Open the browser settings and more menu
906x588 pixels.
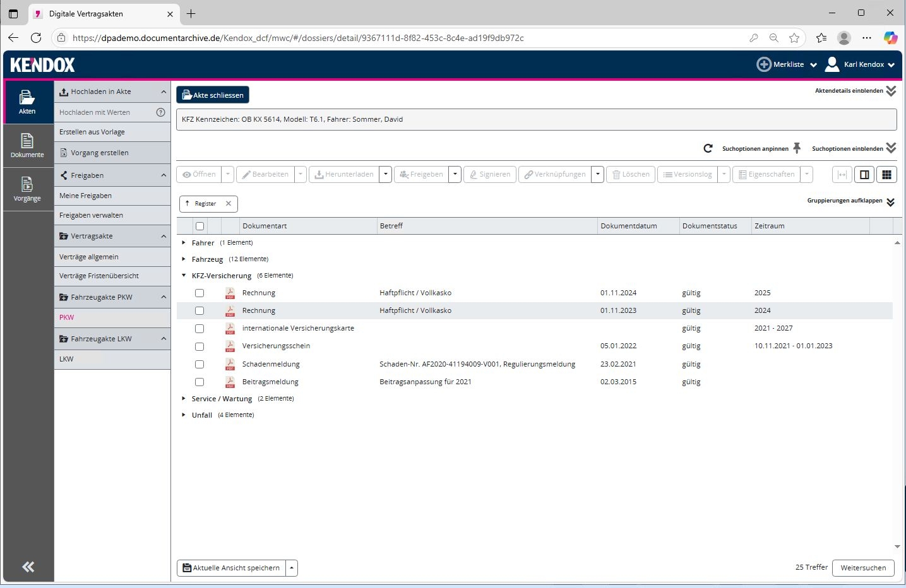pos(867,38)
